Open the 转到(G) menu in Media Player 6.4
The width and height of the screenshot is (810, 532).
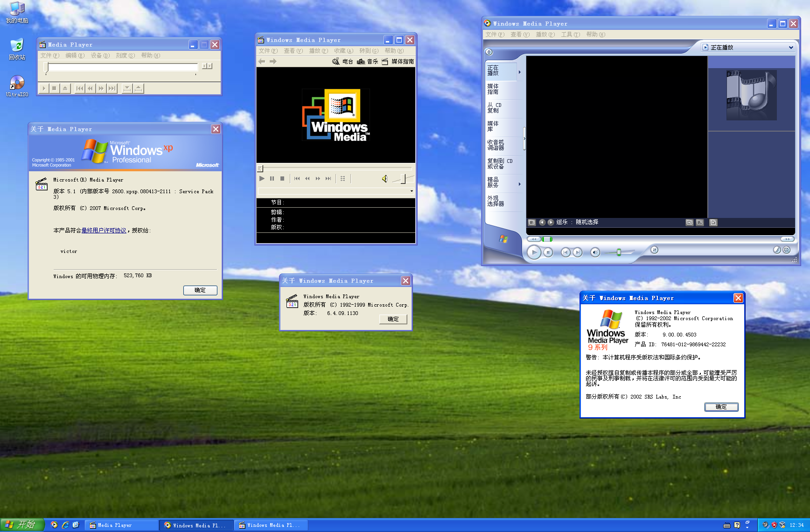tap(369, 51)
